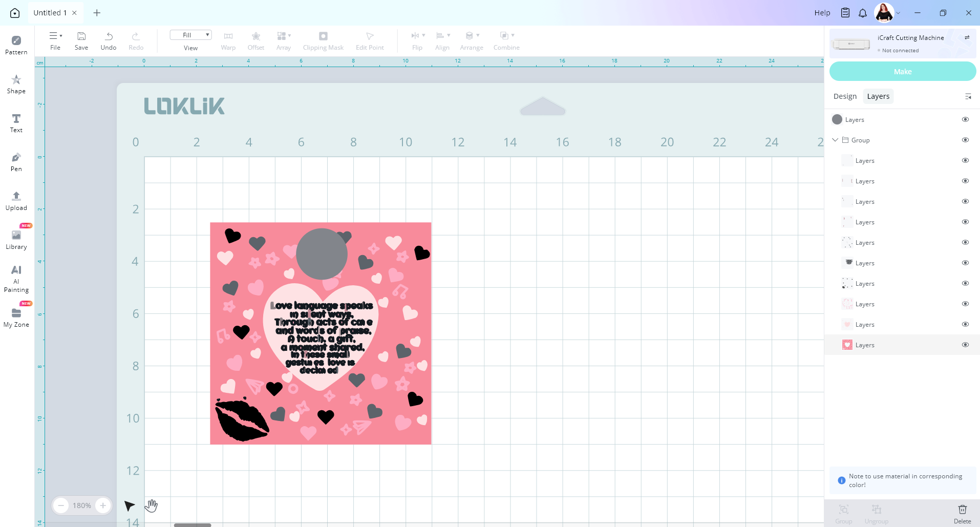Open the Fill view dropdown
The height and width of the screenshot is (527, 980).
coord(190,35)
